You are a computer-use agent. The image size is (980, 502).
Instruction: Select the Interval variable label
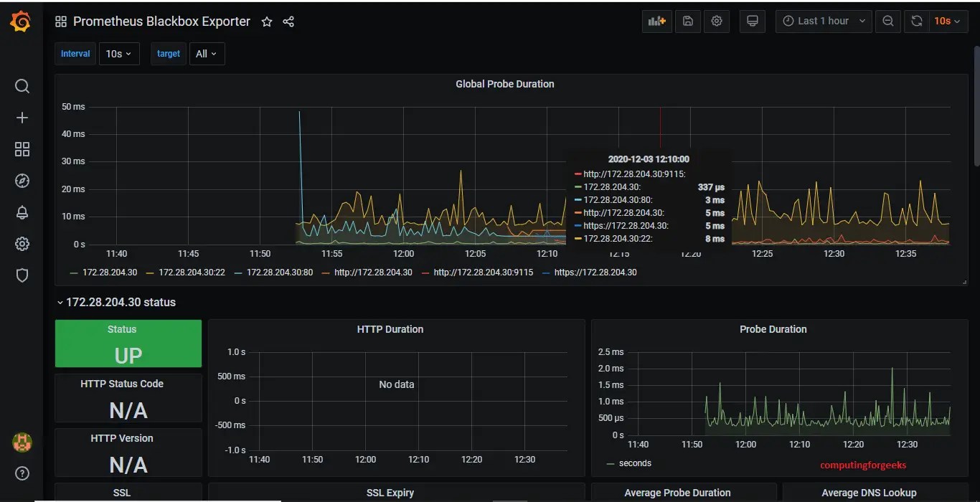point(75,53)
